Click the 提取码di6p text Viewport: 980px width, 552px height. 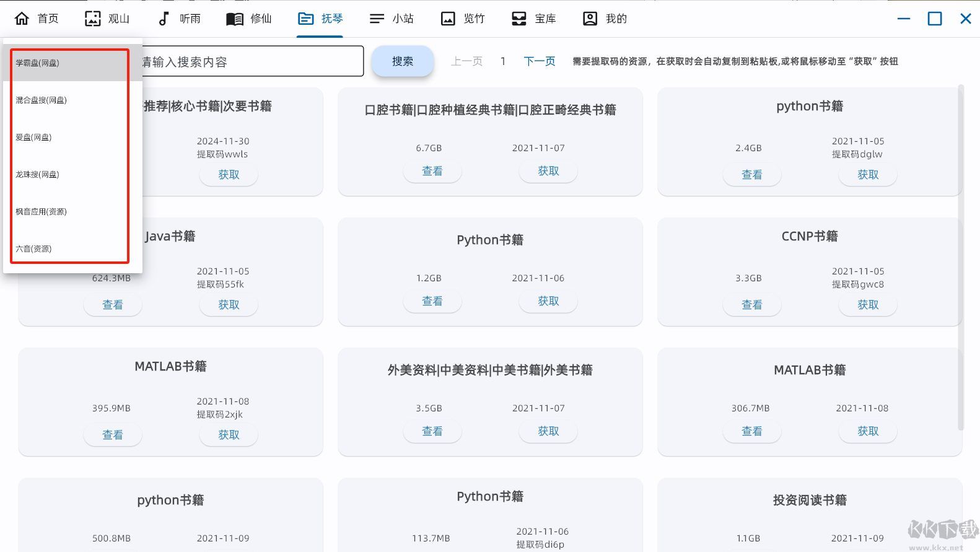[x=540, y=545]
